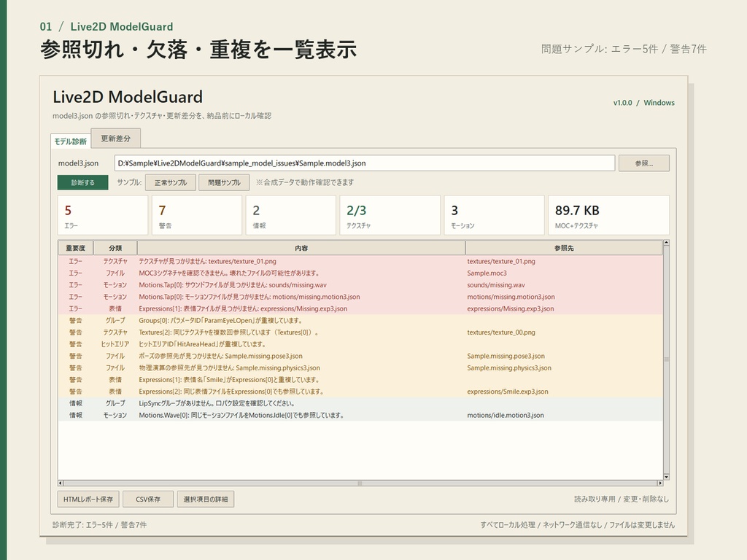Open 選択項目の詳細 for selected row
The width and height of the screenshot is (747, 560).
(205, 499)
